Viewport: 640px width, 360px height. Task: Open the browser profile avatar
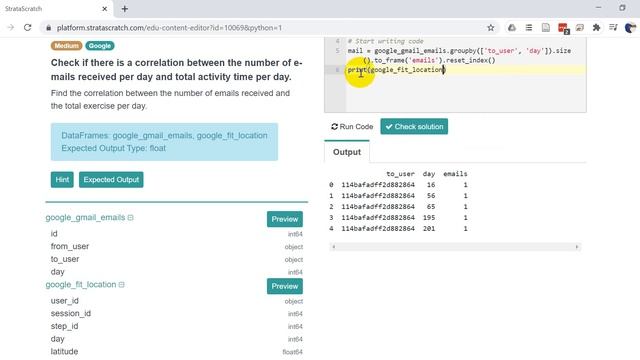click(x=630, y=28)
